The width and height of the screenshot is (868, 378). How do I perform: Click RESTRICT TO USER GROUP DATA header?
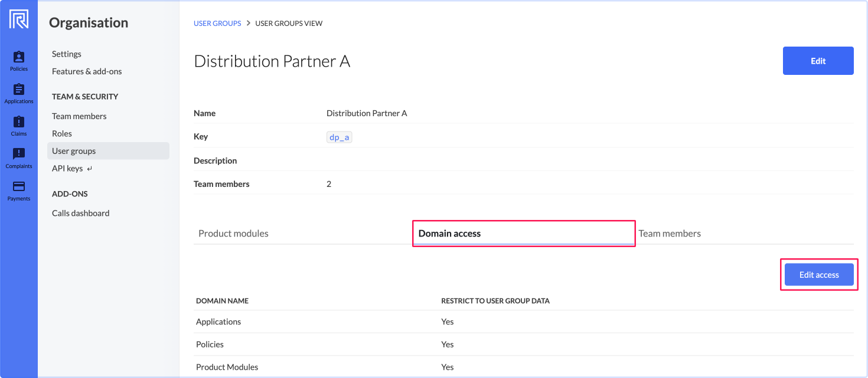495,301
